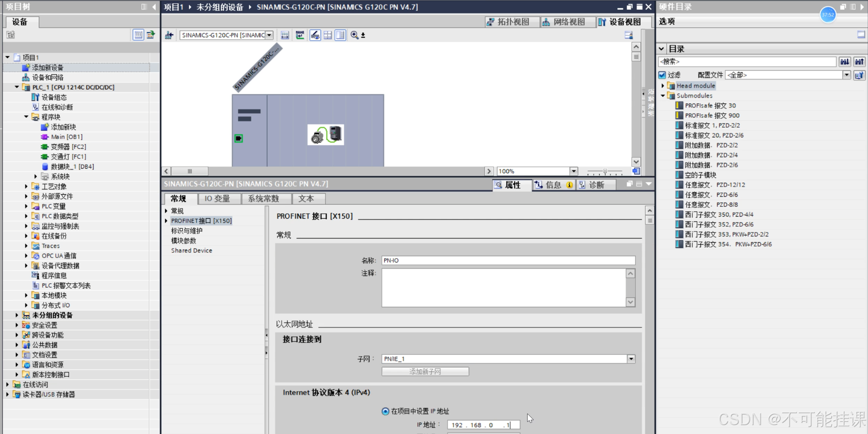Select the green PROFINET port on the device
The height and width of the screenshot is (434, 868).
click(x=239, y=139)
